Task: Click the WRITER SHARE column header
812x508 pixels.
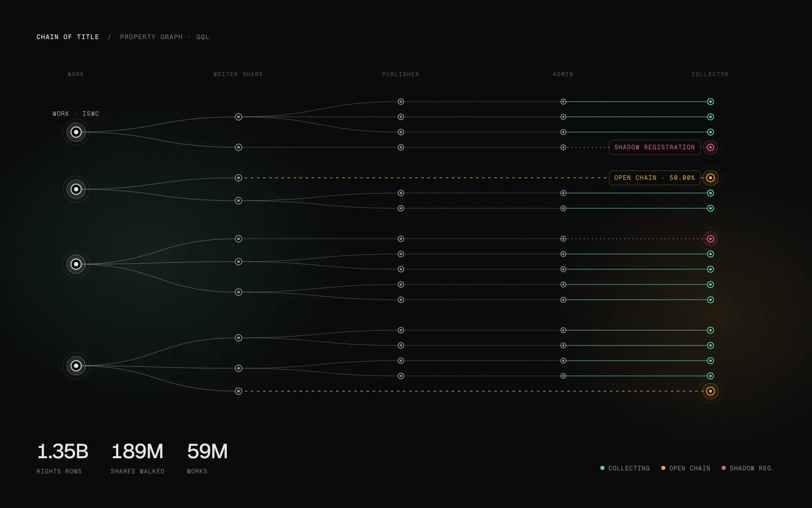Action: (239, 74)
